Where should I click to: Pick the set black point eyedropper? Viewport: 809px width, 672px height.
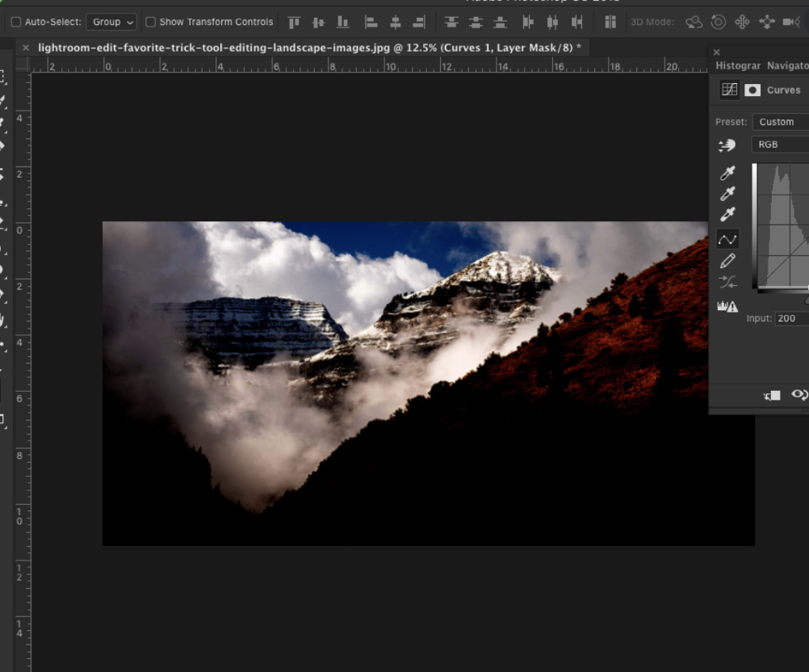pyautogui.click(x=727, y=173)
